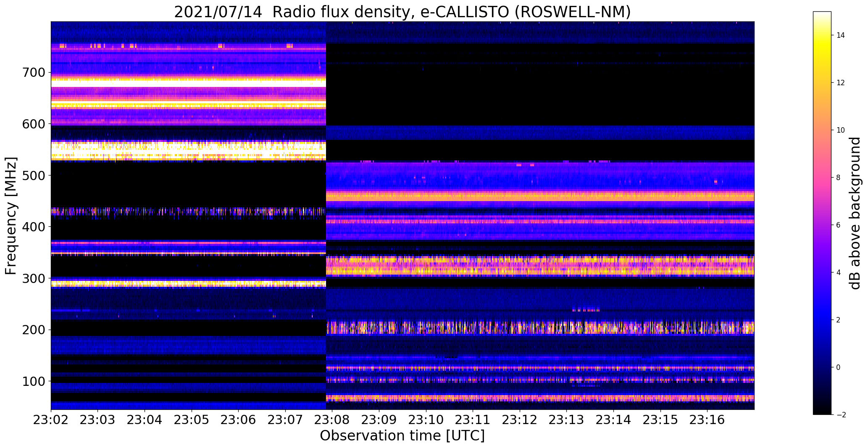Click the colorbar tick label 14

(x=841, y=35)
